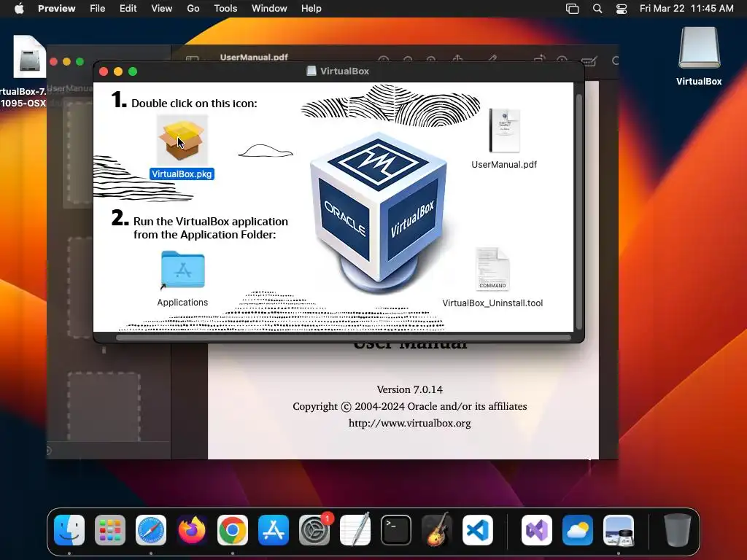The height and width of the screenshot is (560, 747).
Task: Click the VirtualBox_Uninstall.tool file name label
Action: coord(492,303)
